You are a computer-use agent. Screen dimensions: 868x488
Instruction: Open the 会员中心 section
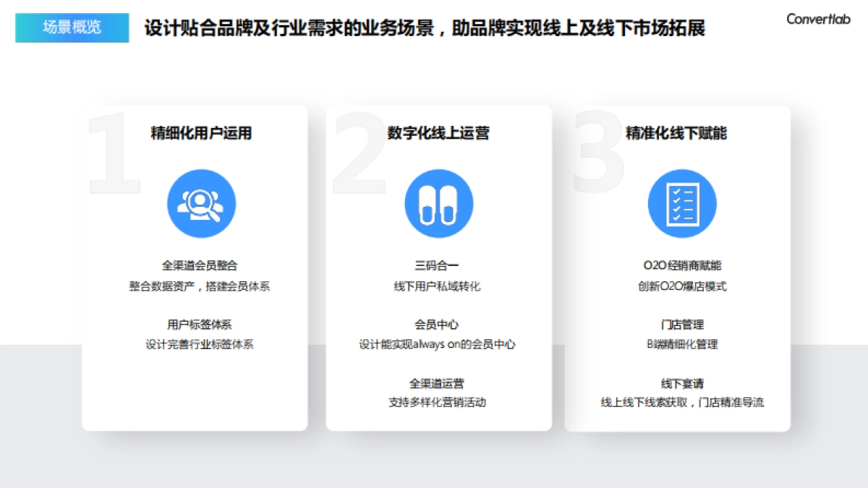tap(438, 324)
